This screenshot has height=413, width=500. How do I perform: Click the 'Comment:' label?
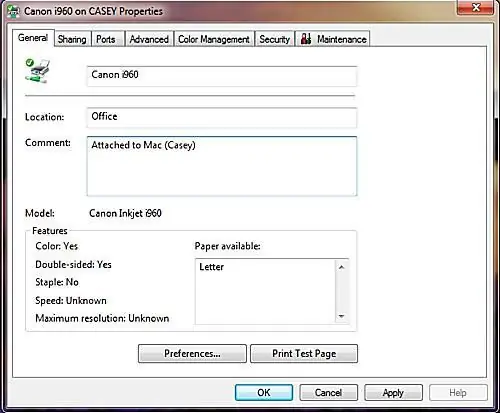tap(48, 143)
